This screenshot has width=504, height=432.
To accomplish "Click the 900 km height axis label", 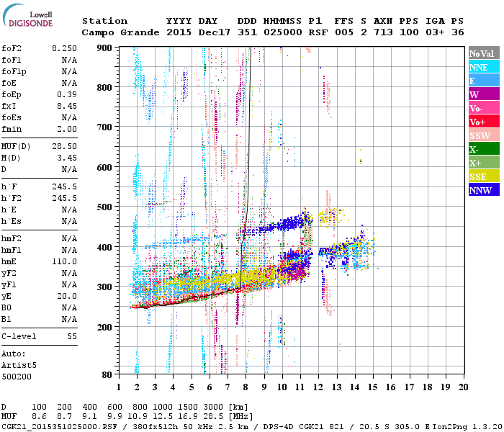I will pos(104,48).
